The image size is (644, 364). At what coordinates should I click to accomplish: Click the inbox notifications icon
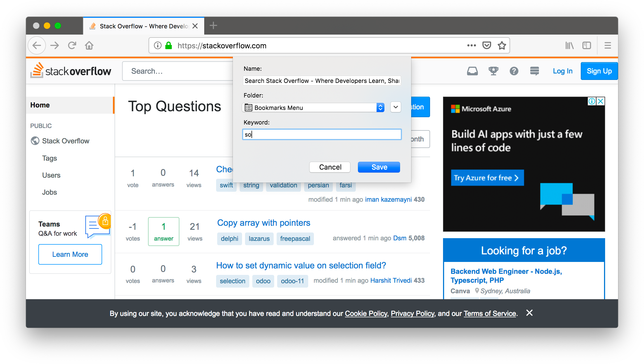tap(471, 71)
